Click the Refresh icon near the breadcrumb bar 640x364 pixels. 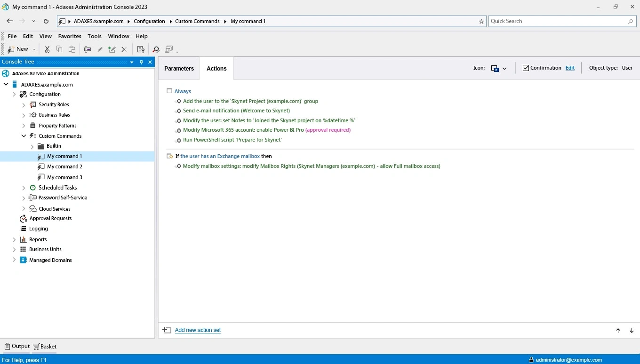tap(46, 21)
